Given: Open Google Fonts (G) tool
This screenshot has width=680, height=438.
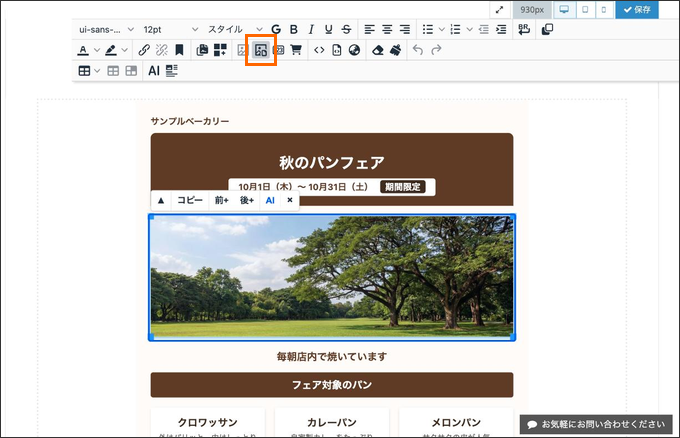Looking at the screenshot, I should [276, 29].
